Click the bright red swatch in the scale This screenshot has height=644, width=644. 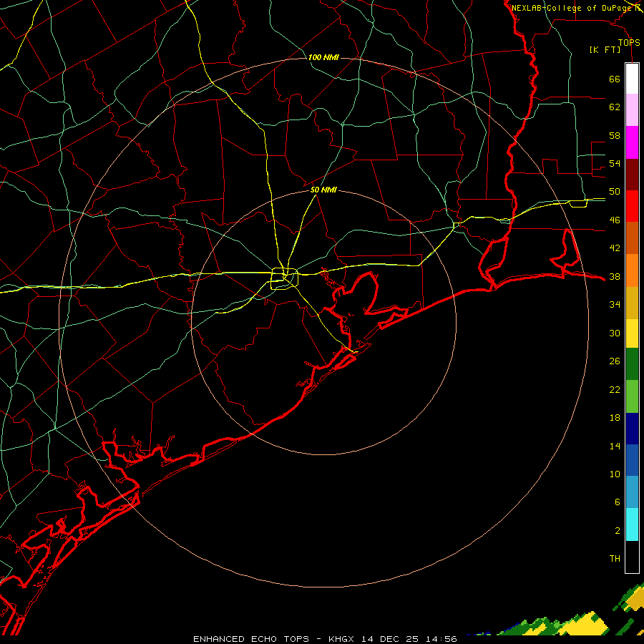(x=632, y=206)
